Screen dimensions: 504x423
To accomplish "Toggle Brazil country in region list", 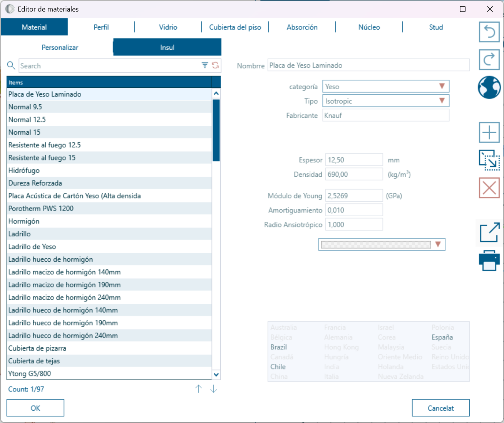I will pos(279,347).
